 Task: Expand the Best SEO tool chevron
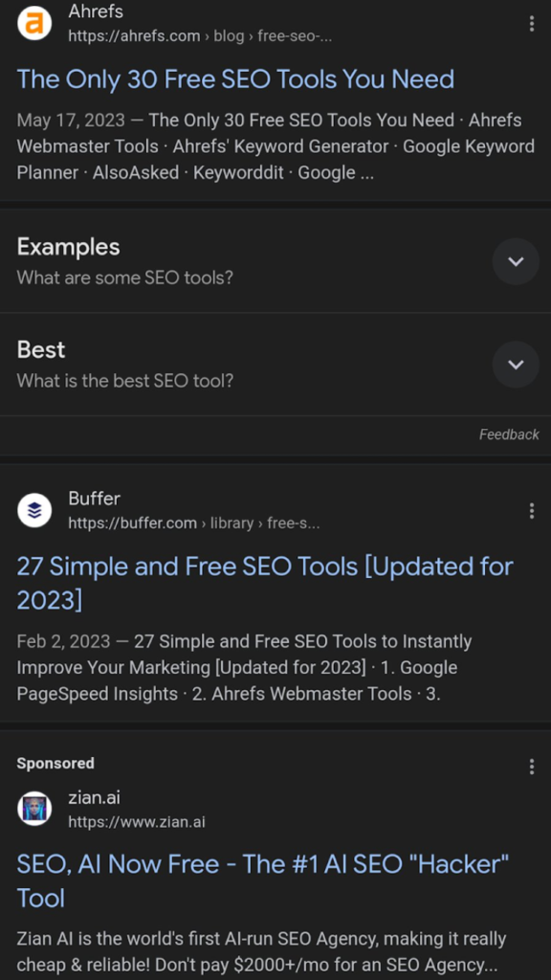(x=516, y=365)
